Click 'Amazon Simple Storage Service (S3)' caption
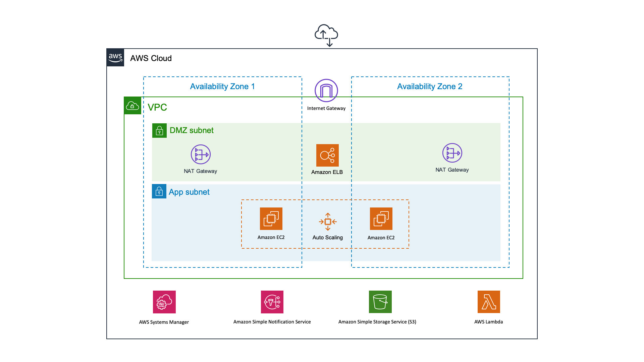Screen dimensions: 644x362 coord(377,322)
